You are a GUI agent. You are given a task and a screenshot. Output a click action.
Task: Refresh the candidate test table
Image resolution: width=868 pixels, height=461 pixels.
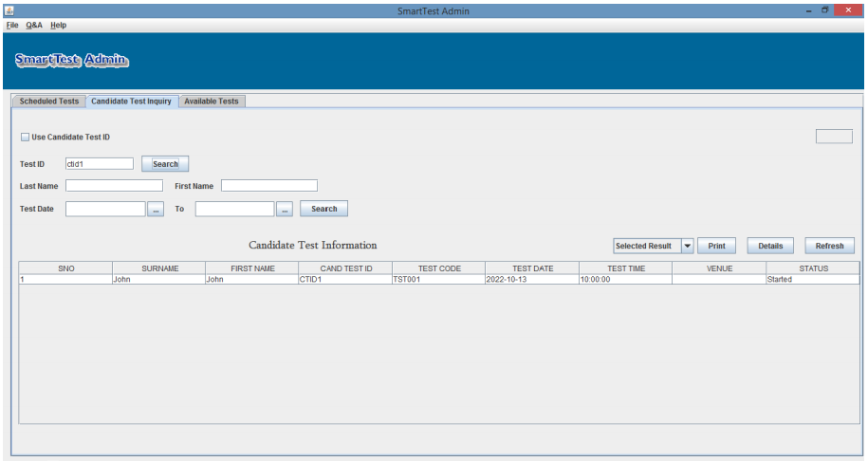pyautogui.click(x=829, y=246)
